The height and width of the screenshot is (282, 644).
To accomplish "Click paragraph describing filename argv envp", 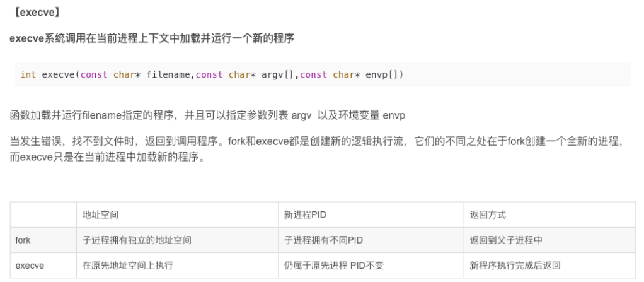I will coord(207,115).
